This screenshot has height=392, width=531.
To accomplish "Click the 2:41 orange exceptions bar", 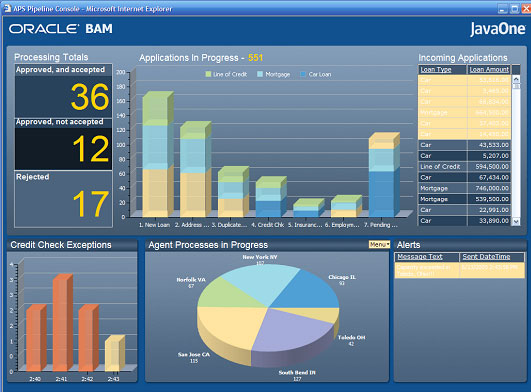I will 62,323.
